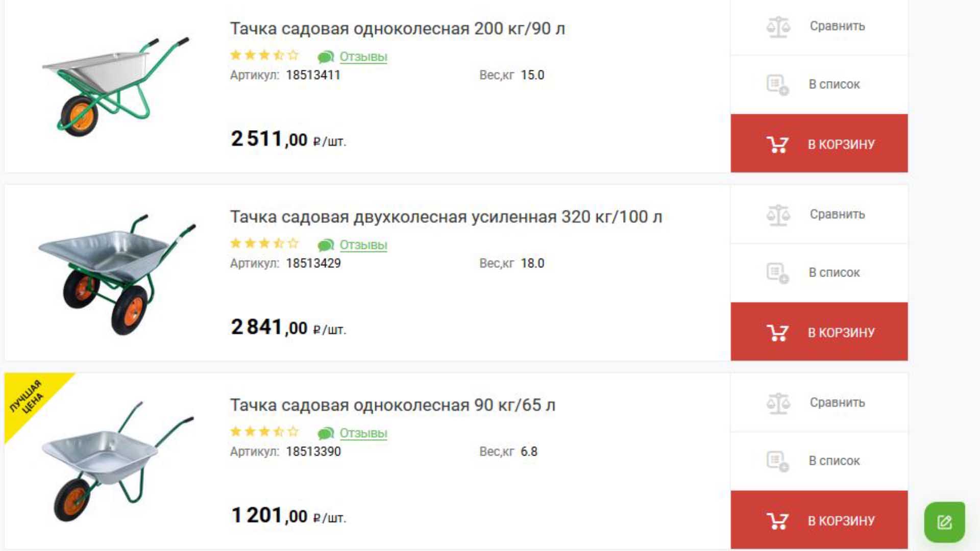Screen dimensions: 980x551
Task: Click Сравнить text for 320 кг/100 л wheelbarrow
Action: pos(837,214)
